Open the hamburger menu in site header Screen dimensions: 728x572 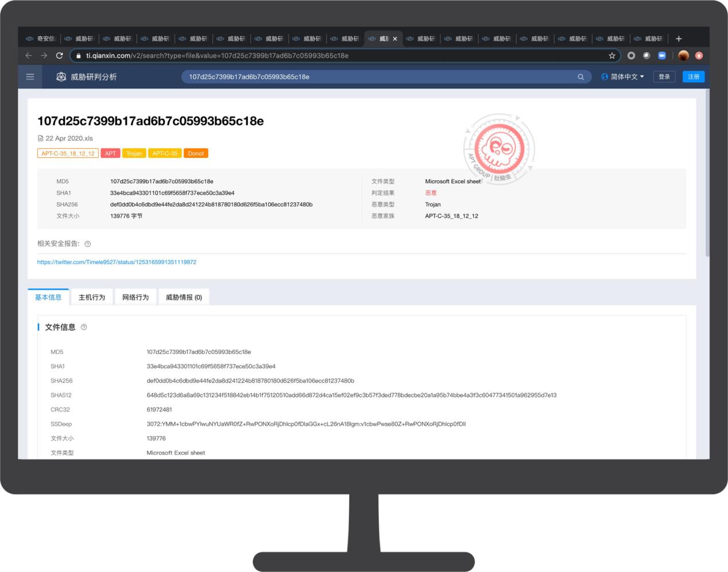[30, 76]
